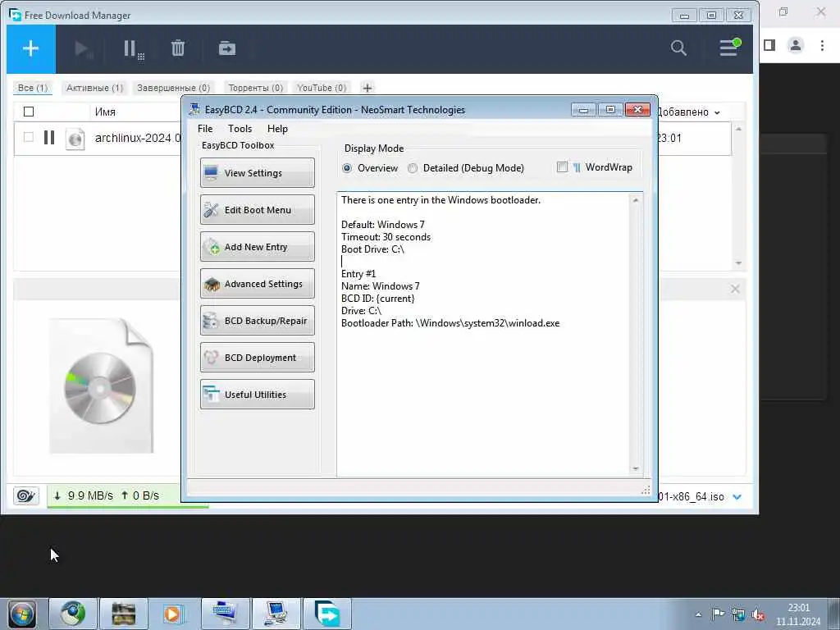Click archlinux ISO file icon in list
The width and height of the screenshot is (840, 630).
coord(75,139)
